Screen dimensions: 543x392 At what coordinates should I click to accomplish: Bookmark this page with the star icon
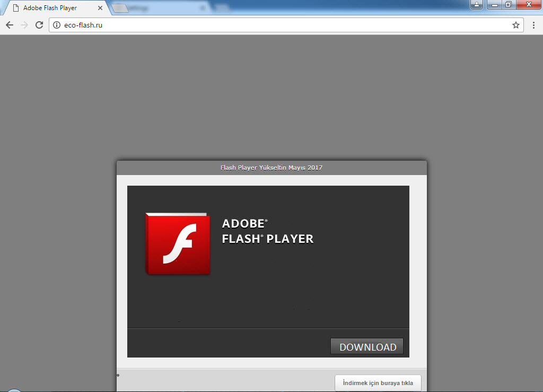(515, 25)
